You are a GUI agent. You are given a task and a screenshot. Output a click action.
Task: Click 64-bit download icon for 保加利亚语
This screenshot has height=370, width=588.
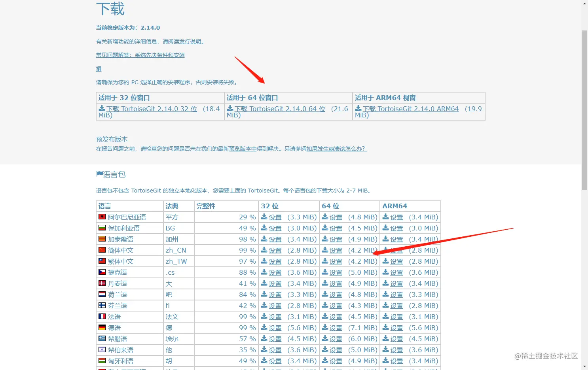click(x=325, y=228)
